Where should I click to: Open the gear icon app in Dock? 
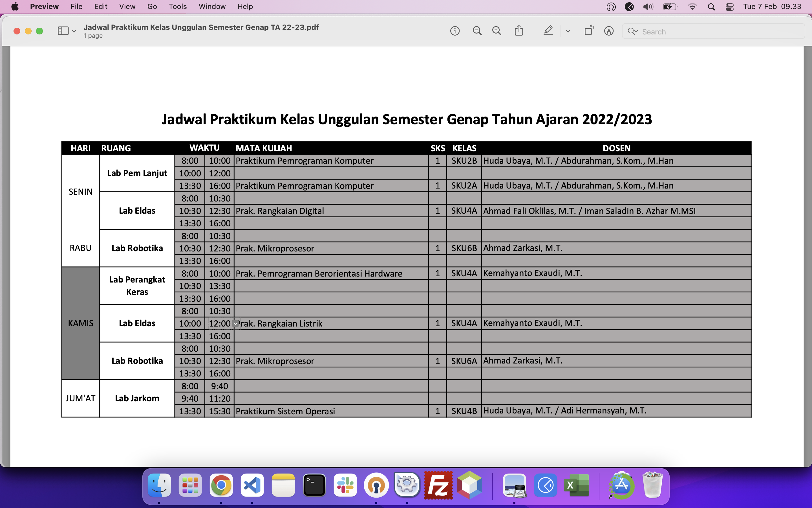(x=407, y=485)
